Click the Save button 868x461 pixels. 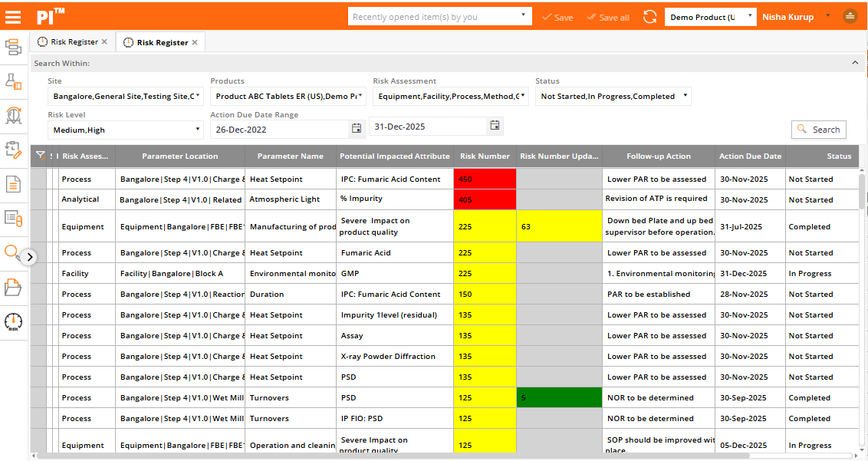pyautogui.click(x=558, y=17)
